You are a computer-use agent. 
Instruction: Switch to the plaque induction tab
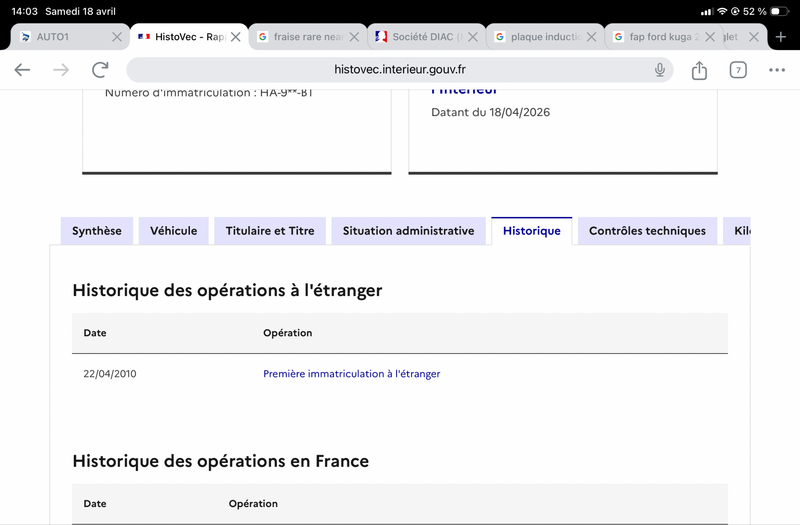(x=539, y=37)
